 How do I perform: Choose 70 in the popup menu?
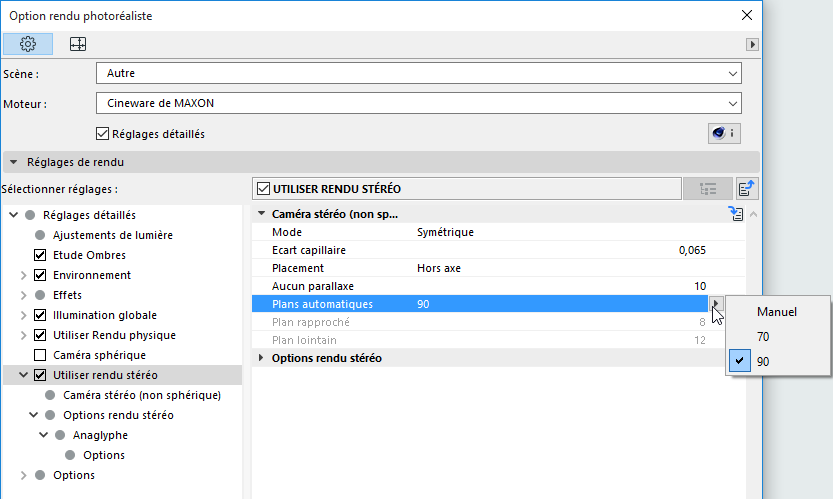(778, 336)
